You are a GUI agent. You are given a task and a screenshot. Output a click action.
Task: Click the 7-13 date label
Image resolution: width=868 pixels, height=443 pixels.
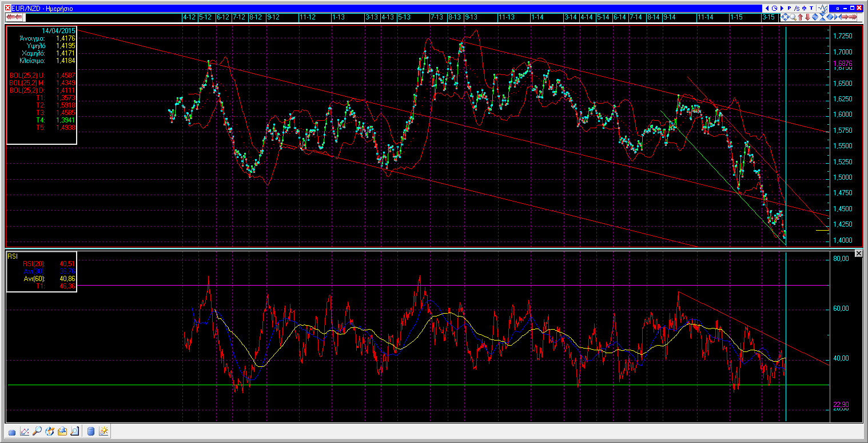(438, 17)
